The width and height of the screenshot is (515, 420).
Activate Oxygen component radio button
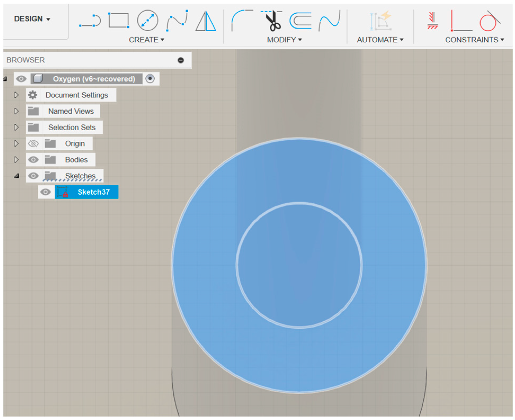[x=150, y=79]
